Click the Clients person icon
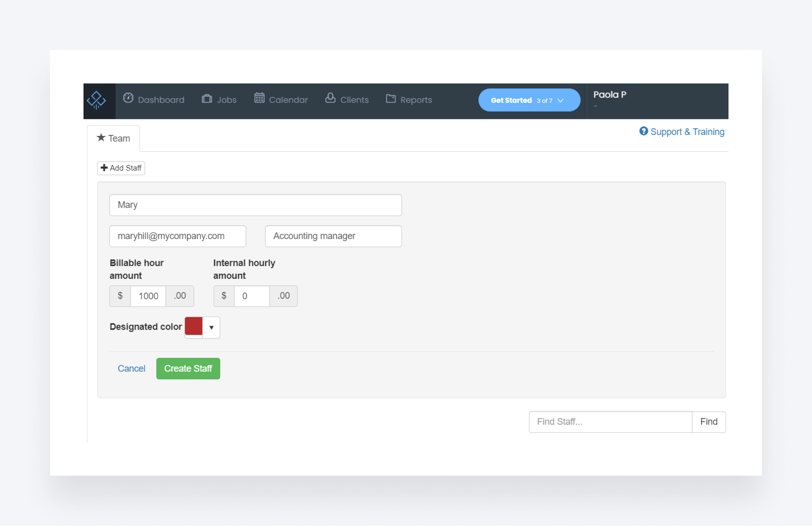This screenshot has height=532, width=812. pos(330,99)
